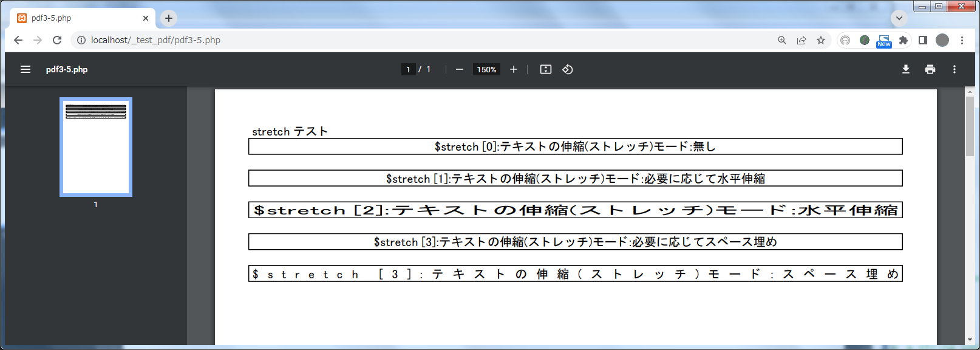
Task: Open the headphone-shaped extension icon
Action: click(845, 40)
